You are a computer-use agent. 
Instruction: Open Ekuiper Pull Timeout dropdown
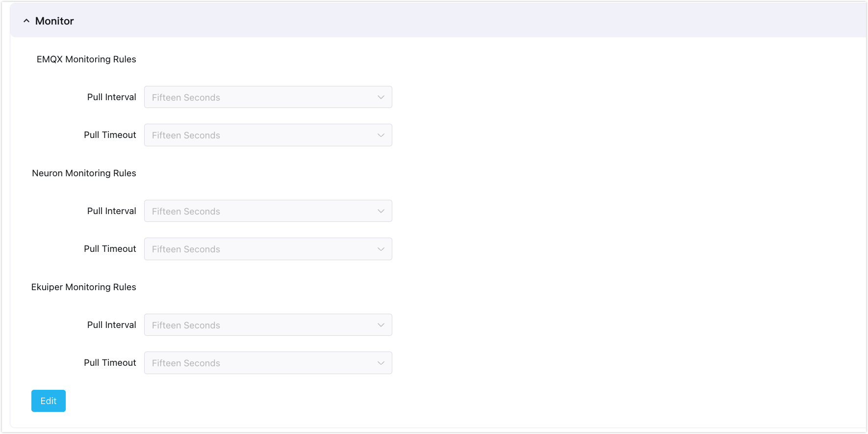[268, 363]
